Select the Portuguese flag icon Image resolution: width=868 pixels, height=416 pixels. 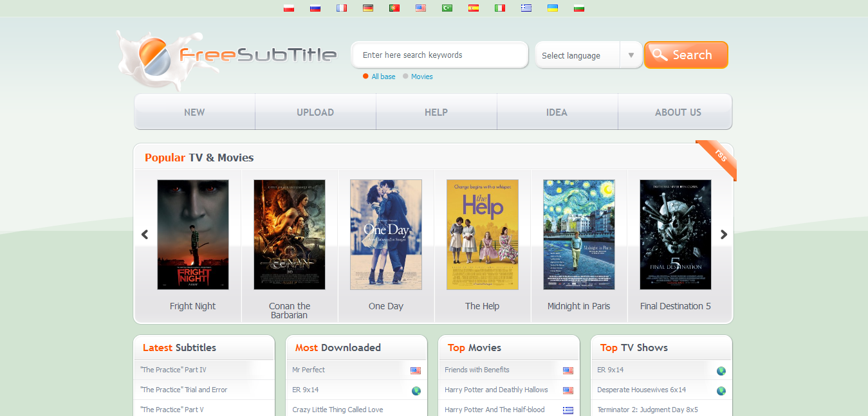pyautogui.click(x=394, y=8)
